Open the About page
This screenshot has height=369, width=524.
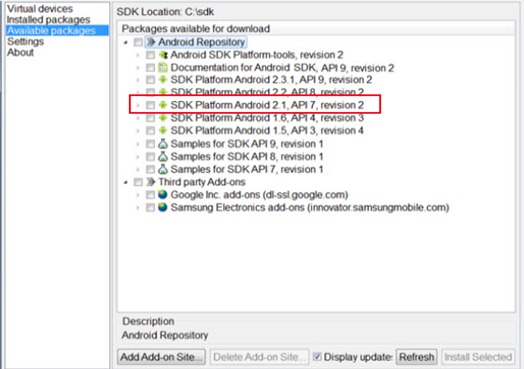20,52
